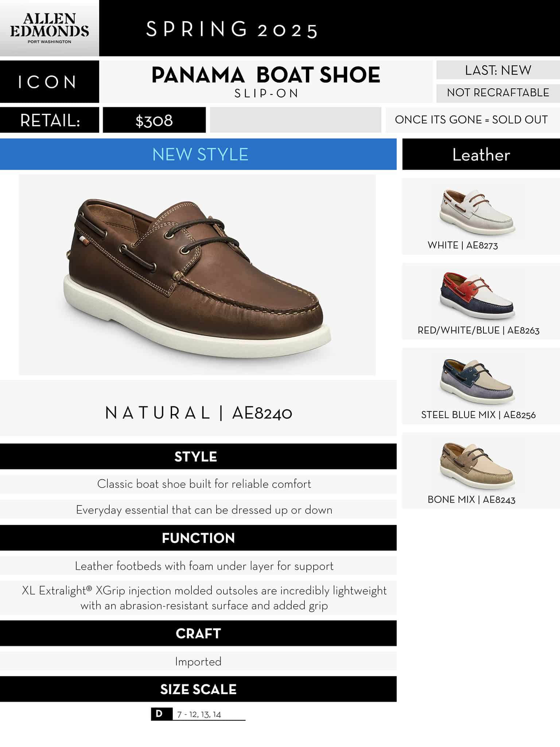Select the LAST: NEW badge
The width and height of the screenshot is (560, 747).
pos(498,70)
